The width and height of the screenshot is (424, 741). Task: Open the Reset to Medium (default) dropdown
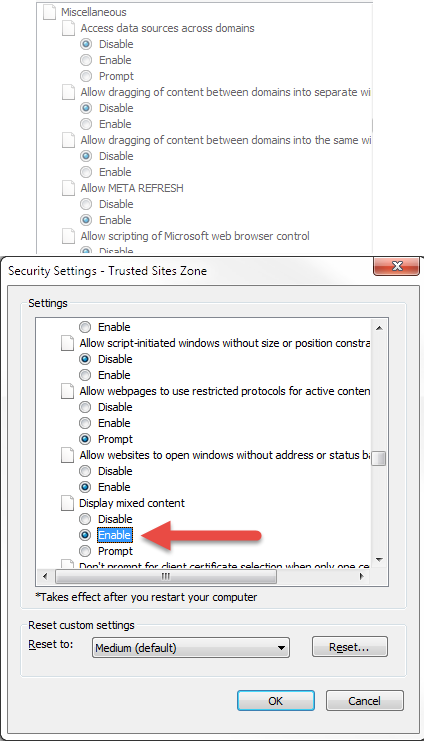click(x=191, y=647)
